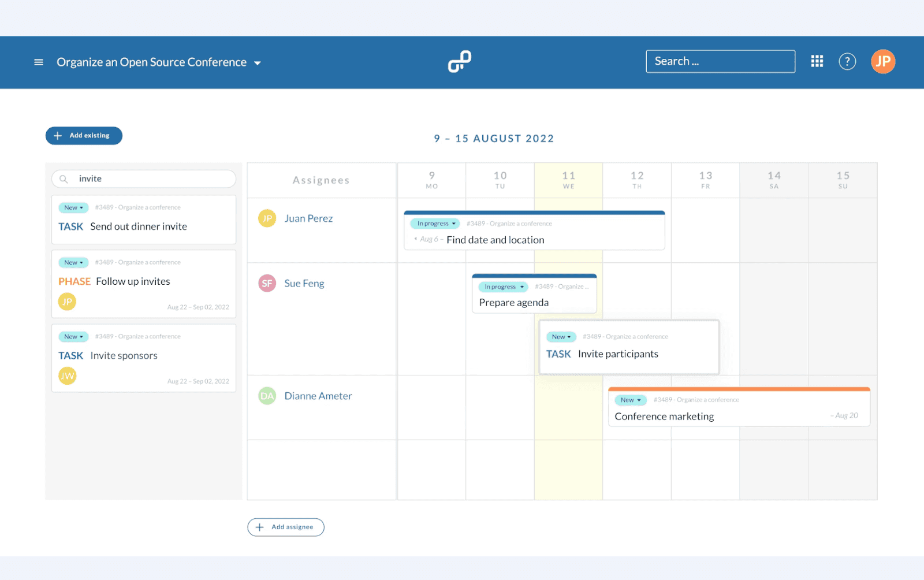Click the OpenProject logo in the header
Viewport: 924px width, 580px height.
click(459, 61)
